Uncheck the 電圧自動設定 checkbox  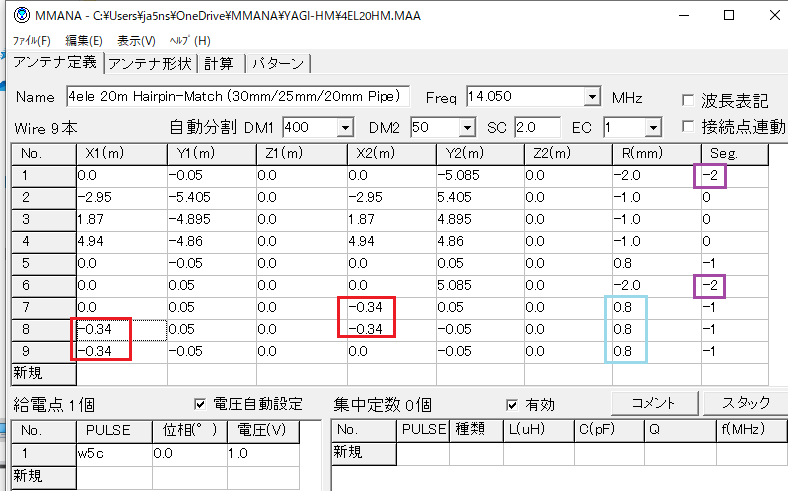pyautogui.click(x=200, y=404)
